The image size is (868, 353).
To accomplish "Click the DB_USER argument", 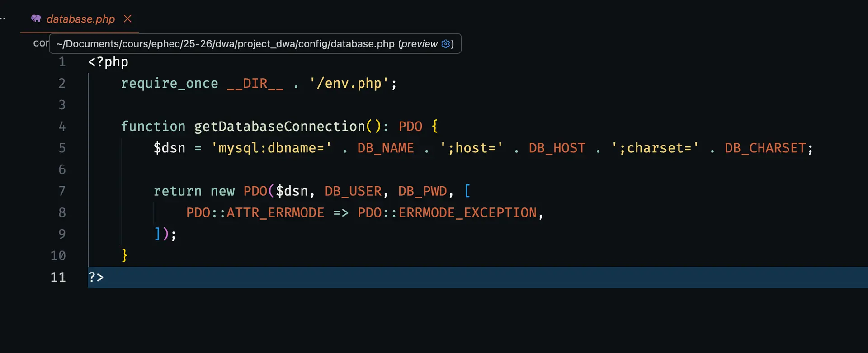I will (x=353, y=191).
